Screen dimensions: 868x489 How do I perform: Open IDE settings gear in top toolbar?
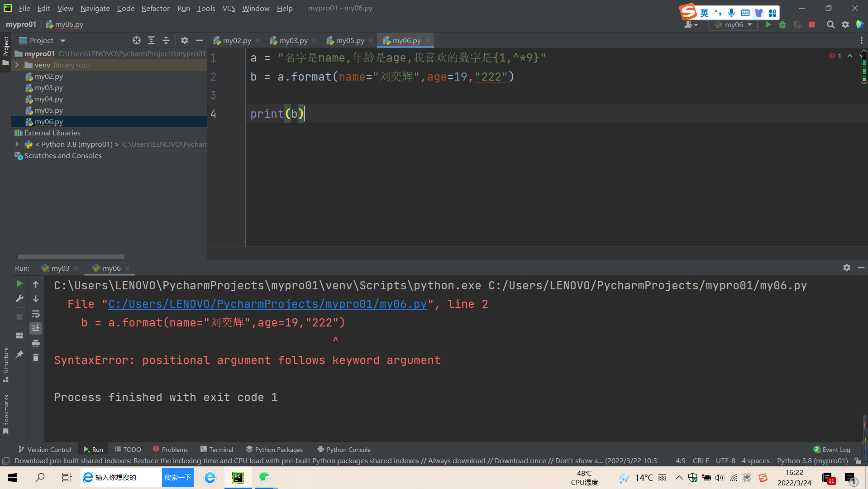pos(845,25)
